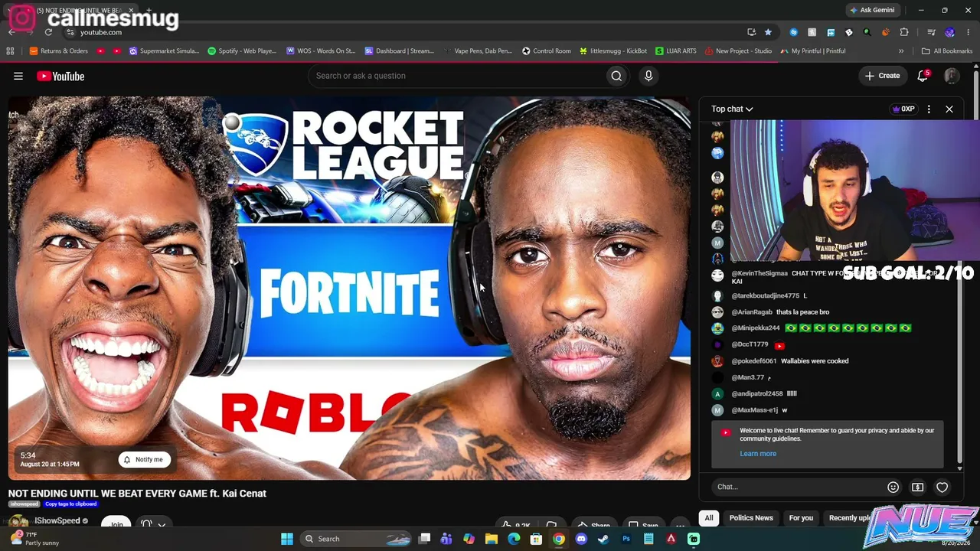Close the live chat panel
The image size is (980, 551).
pos(949,109)
